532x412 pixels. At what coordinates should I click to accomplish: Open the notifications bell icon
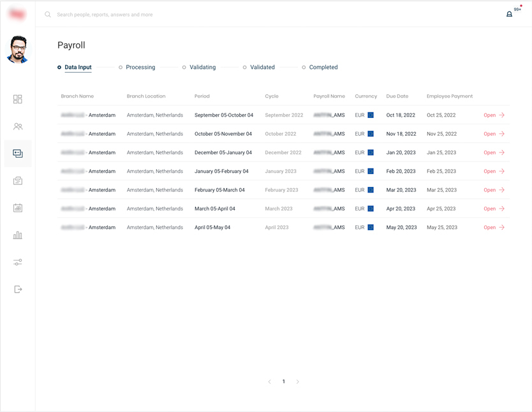509,14
